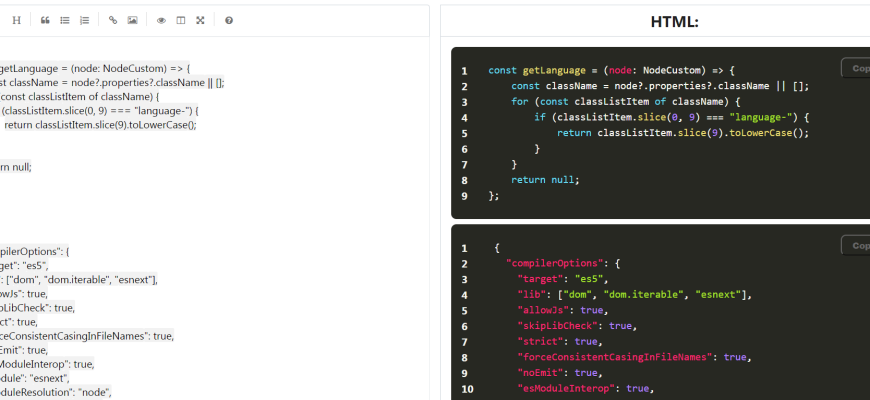This screenshot has height=400, width=870.
Task: Click the Heading icon in editor toolbar
Action: click(16, 20)
